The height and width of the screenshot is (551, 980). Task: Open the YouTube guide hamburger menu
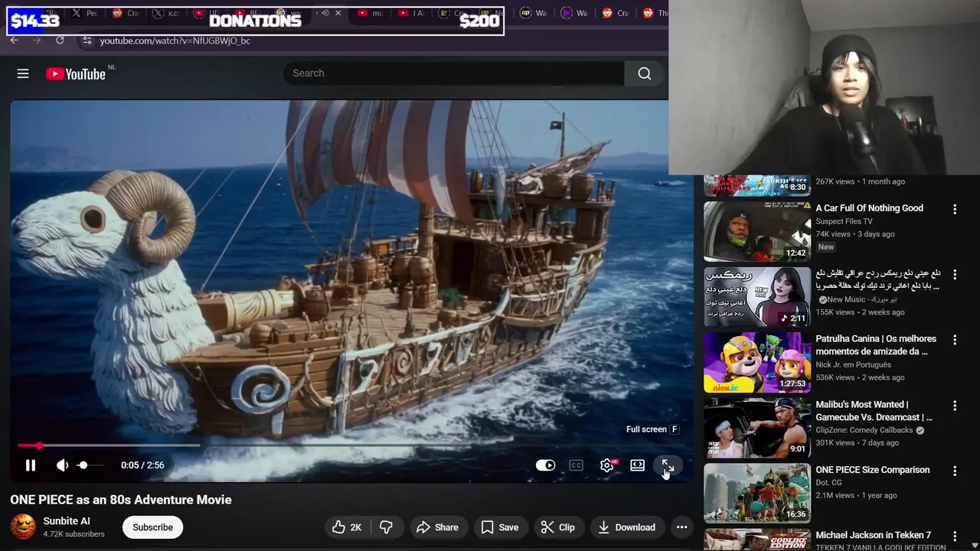pyautogui.click(x=23, y=73)
